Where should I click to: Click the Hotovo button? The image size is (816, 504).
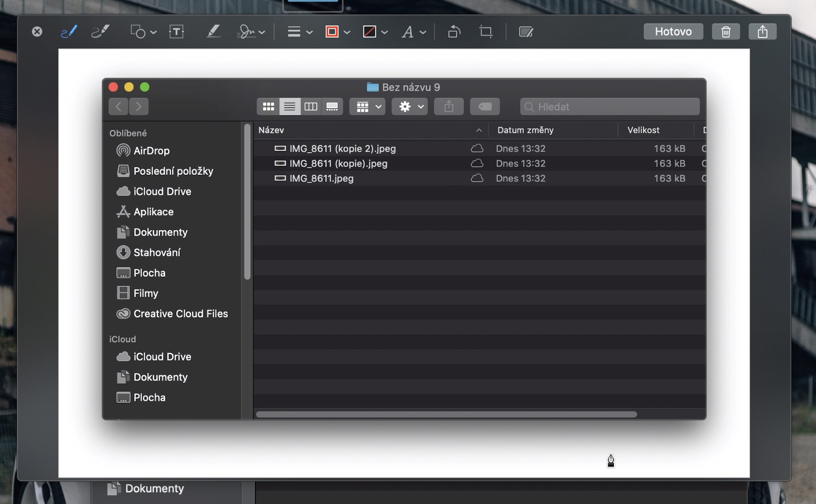(x=674, y=31)
